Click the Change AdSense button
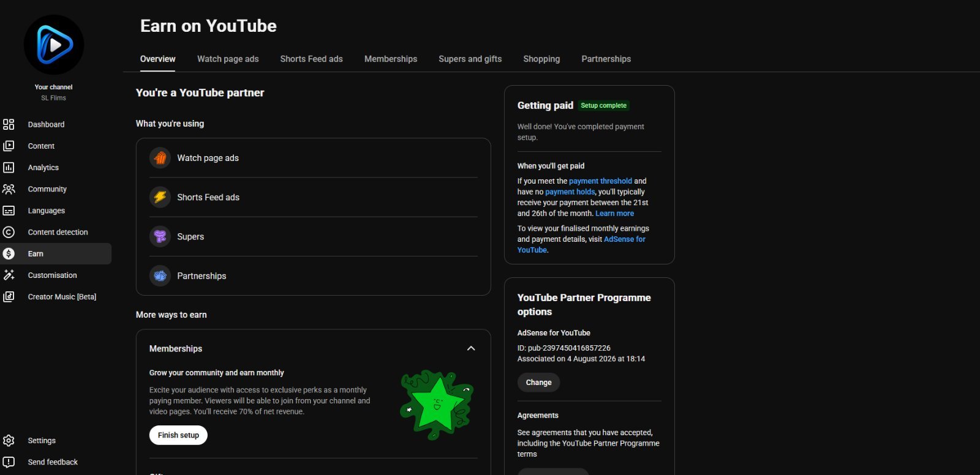The height and width of the screenshot is (475, 980). point(538,383)
